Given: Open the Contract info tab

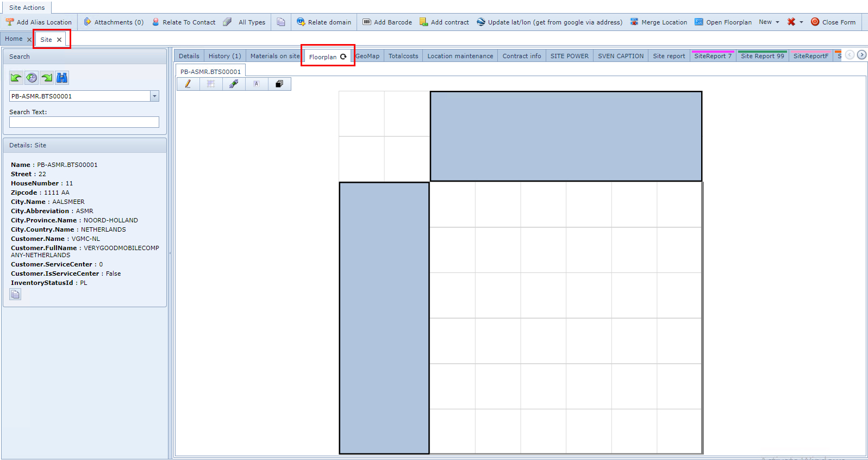Looking at the screenshot, I should click(522, 56).
